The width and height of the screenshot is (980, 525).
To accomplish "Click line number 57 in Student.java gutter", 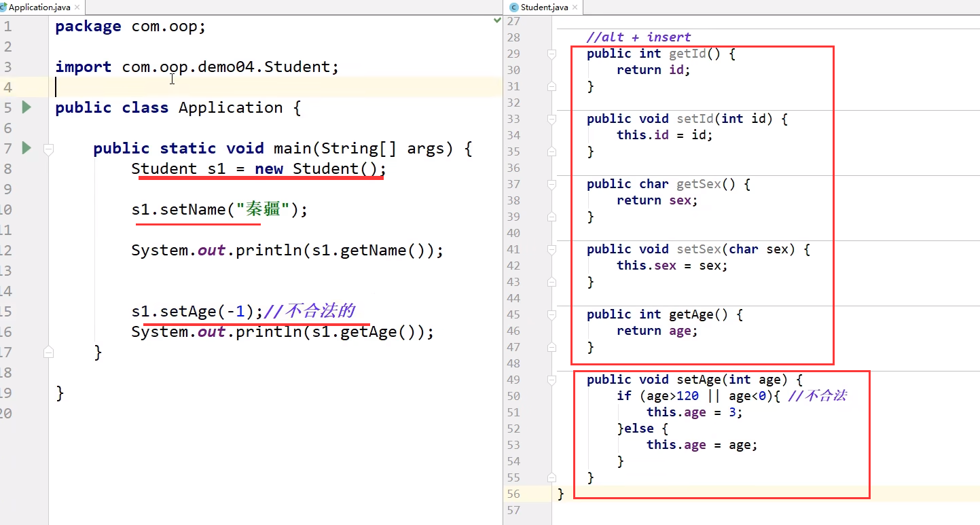I will [x=513, y=510].
